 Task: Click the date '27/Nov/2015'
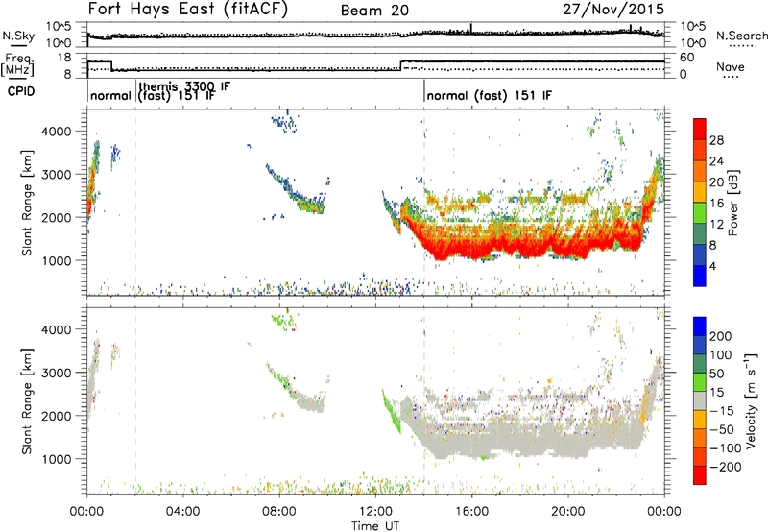(x=613, y=10)
